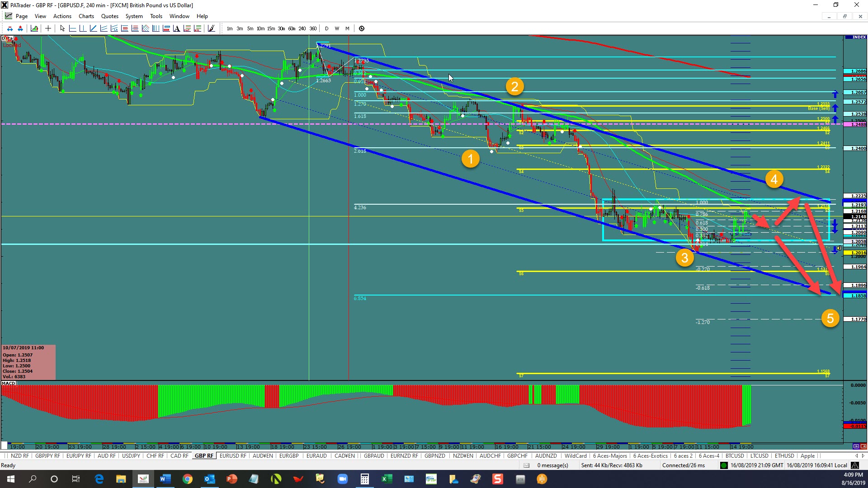The height and width of the screenshot is (488, 868).
Task: Switch chart to Monthly (M) timeframe
Action: click(x=347, y=28)
